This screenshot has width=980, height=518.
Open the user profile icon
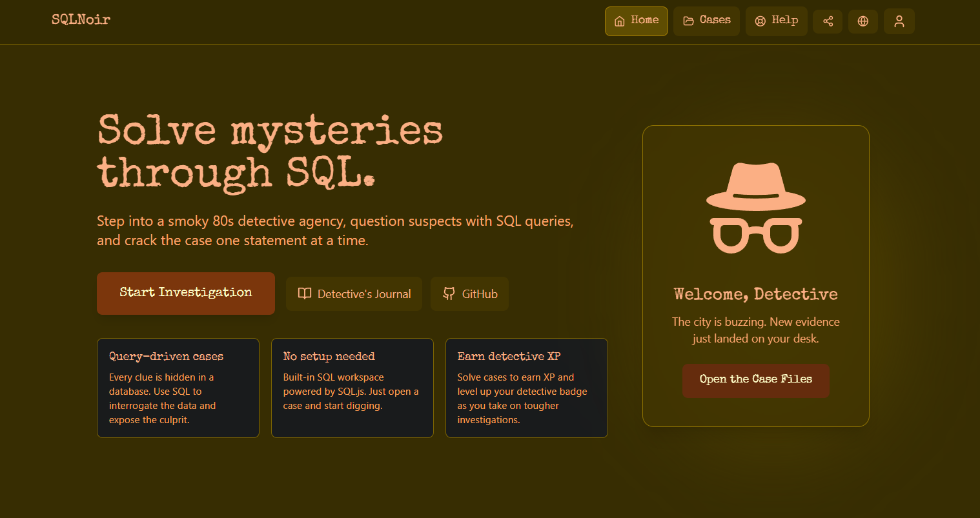pyautogui.click(x=899, y=21)
